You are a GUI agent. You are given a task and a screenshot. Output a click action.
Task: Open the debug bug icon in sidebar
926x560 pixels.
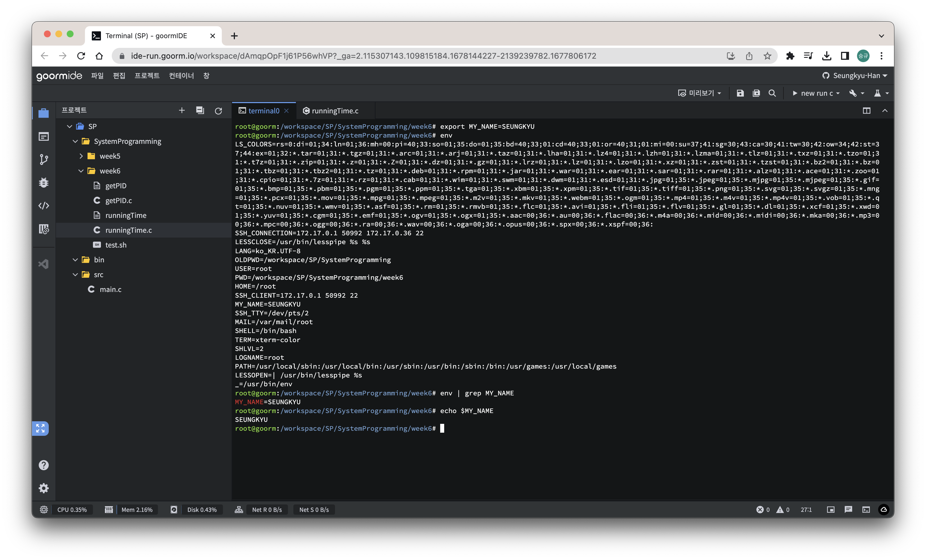click(44, 183)
